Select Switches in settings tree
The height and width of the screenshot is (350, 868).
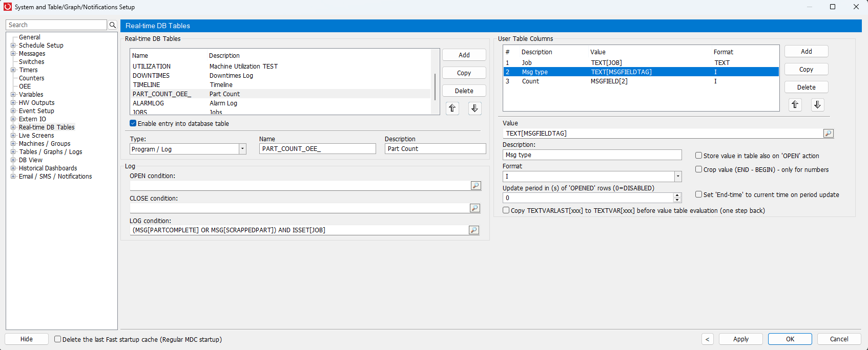32,62
